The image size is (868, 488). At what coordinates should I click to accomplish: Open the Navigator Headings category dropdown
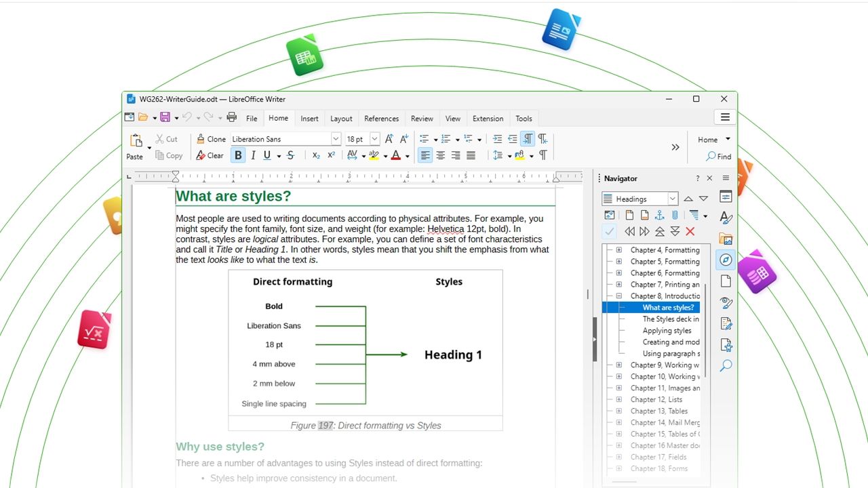[673, 199]
